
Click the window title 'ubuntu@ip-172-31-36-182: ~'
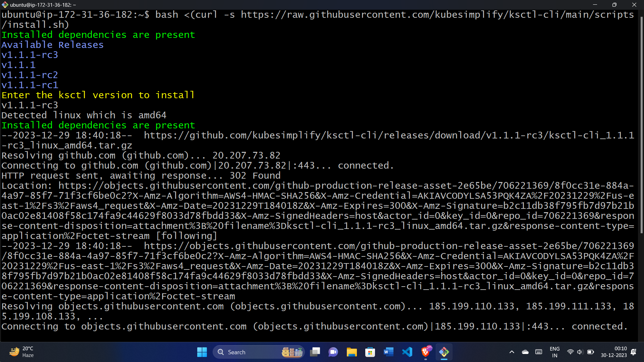pyautogui.click(x=43, y=5)
